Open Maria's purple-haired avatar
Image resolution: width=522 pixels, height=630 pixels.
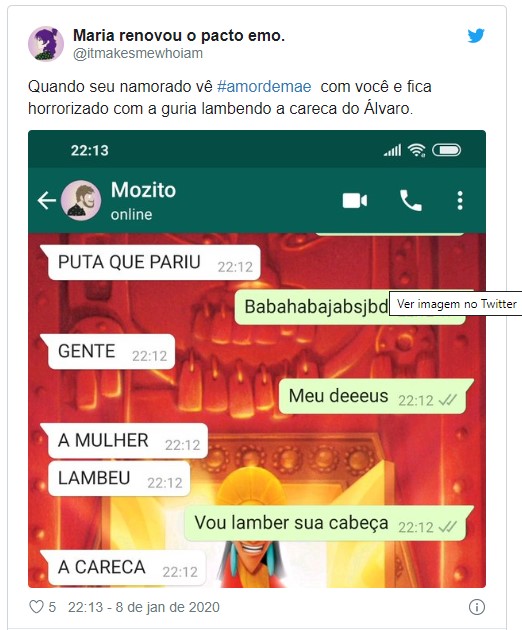pos(46,44)
